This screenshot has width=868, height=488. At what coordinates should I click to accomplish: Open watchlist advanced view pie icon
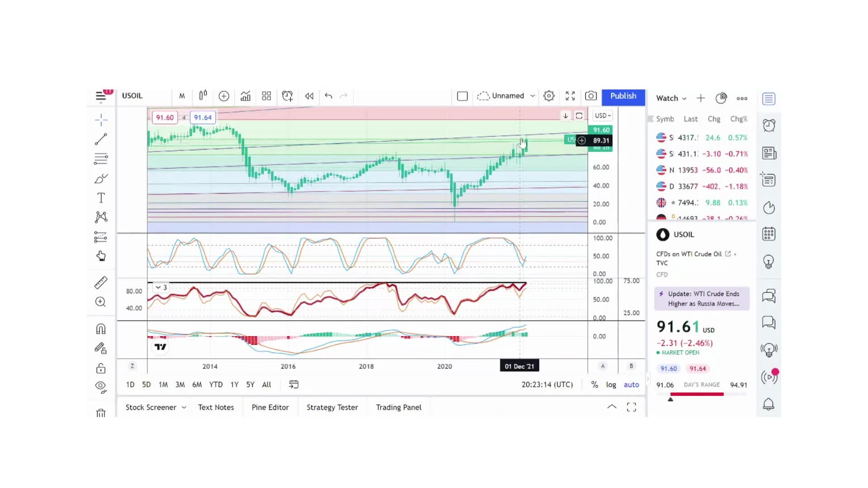click(721, 98)
